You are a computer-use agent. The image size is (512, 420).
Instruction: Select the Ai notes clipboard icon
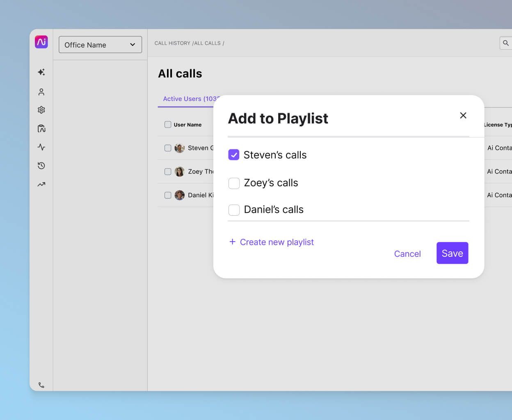tap(41, 128)
